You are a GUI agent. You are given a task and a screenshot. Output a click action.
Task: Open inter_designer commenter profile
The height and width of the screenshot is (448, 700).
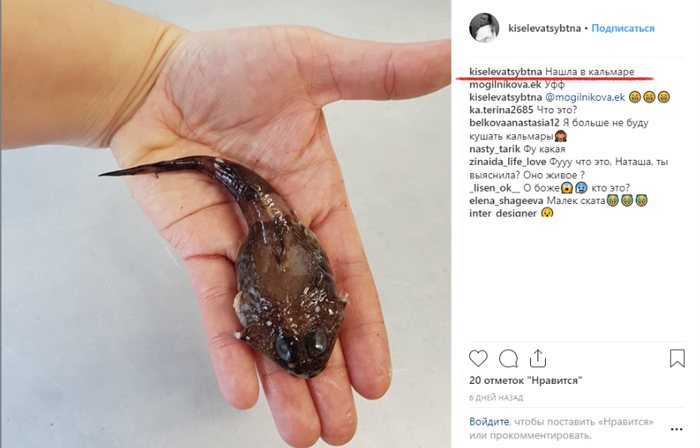(x=502, y=213)
